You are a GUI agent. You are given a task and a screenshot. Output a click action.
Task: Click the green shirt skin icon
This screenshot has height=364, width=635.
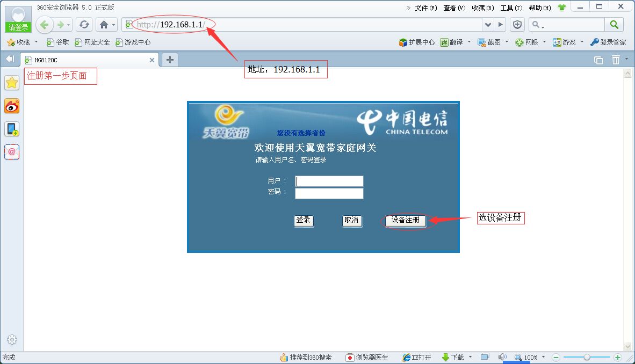(x=562, y=8)
